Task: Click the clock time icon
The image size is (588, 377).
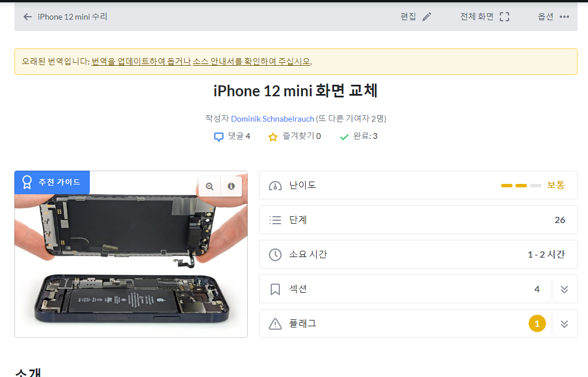Action: click(275, 255)
